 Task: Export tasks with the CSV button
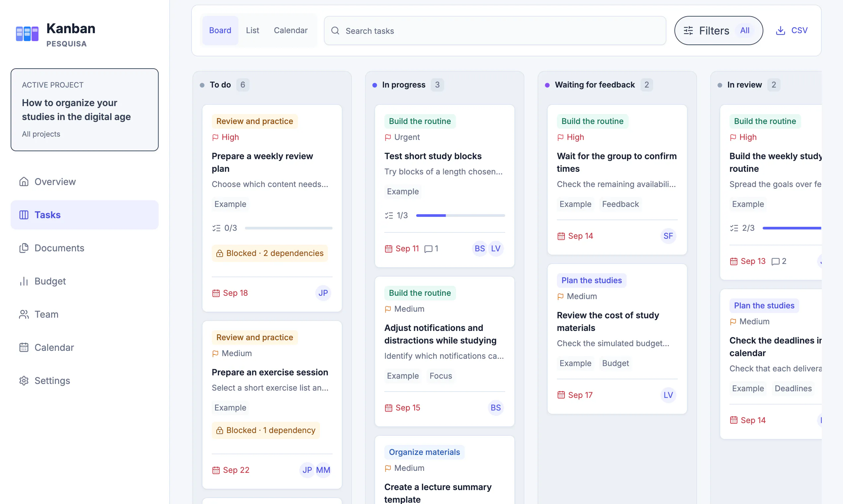(791, 31)
